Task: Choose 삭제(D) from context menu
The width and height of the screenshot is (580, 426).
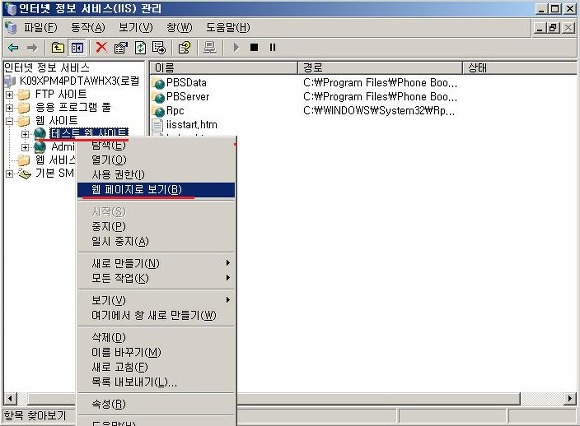Action: click(156, 337)
